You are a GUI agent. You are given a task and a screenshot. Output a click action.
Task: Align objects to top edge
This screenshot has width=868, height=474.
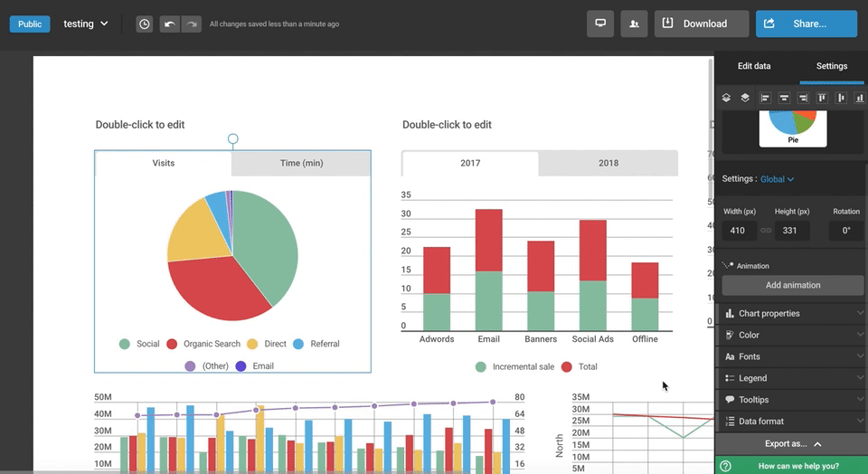coord(822,98)
